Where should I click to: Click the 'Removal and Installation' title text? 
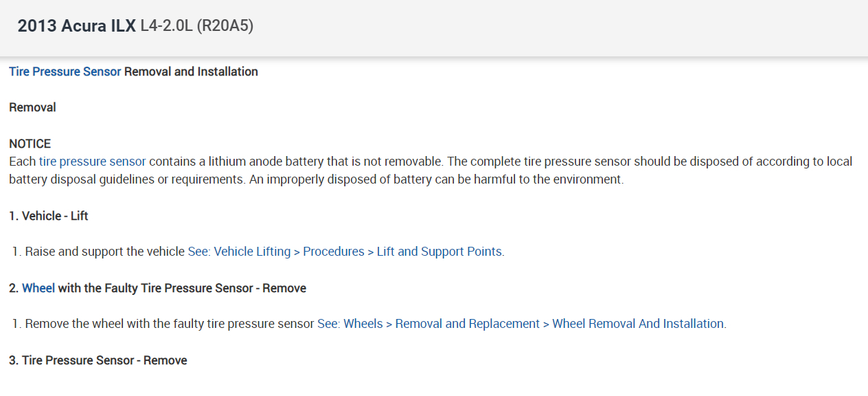191,71
